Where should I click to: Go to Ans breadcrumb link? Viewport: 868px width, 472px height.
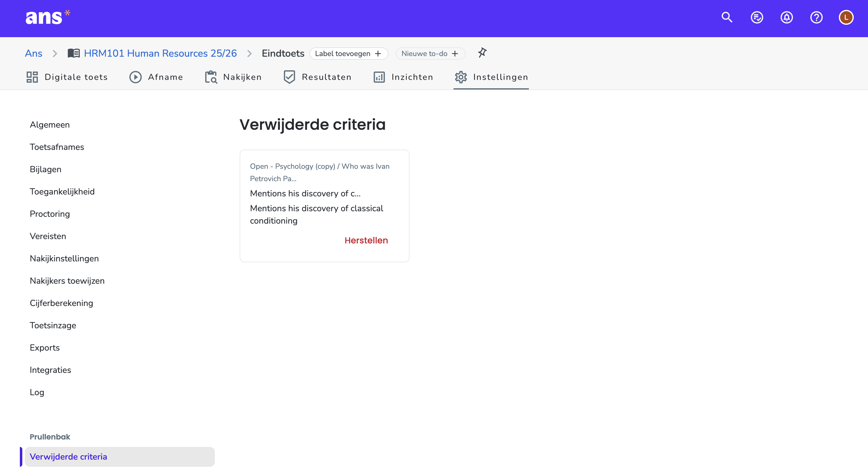[x=33, y=53]
